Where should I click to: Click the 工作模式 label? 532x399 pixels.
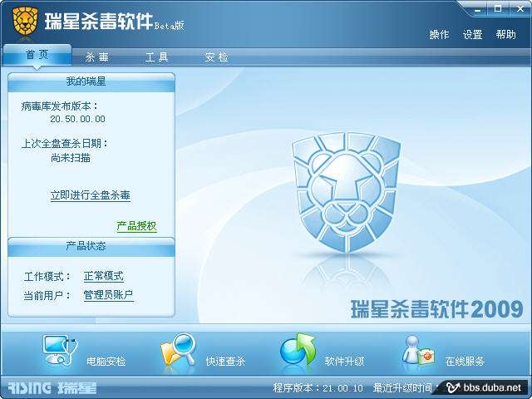(x=47, y=277)
